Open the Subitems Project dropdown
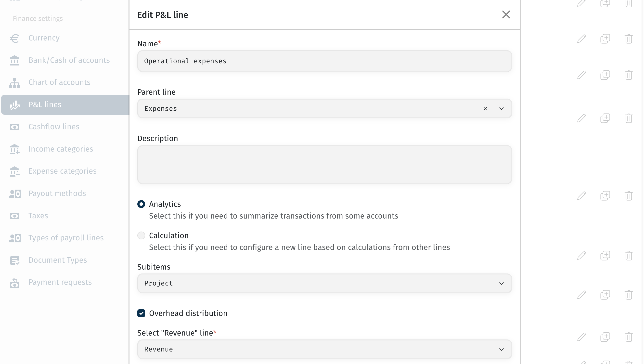This screenshot has width=644, height=364. coord(324,283)
